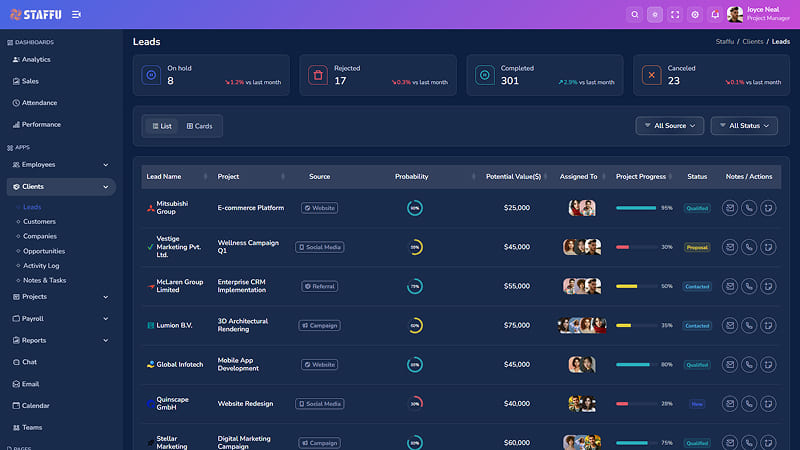Click the Canceled X icon
Screen dimensions: 800x450
click(x=652, y=75)
